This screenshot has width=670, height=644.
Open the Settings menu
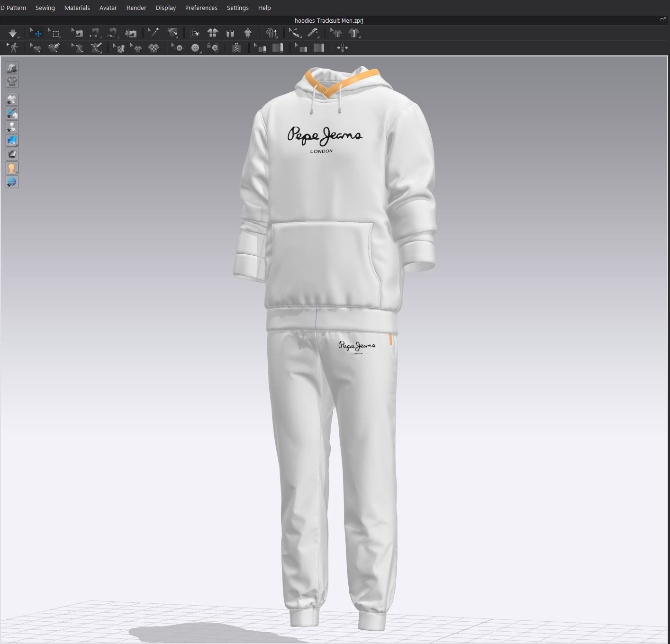point(238,8)
